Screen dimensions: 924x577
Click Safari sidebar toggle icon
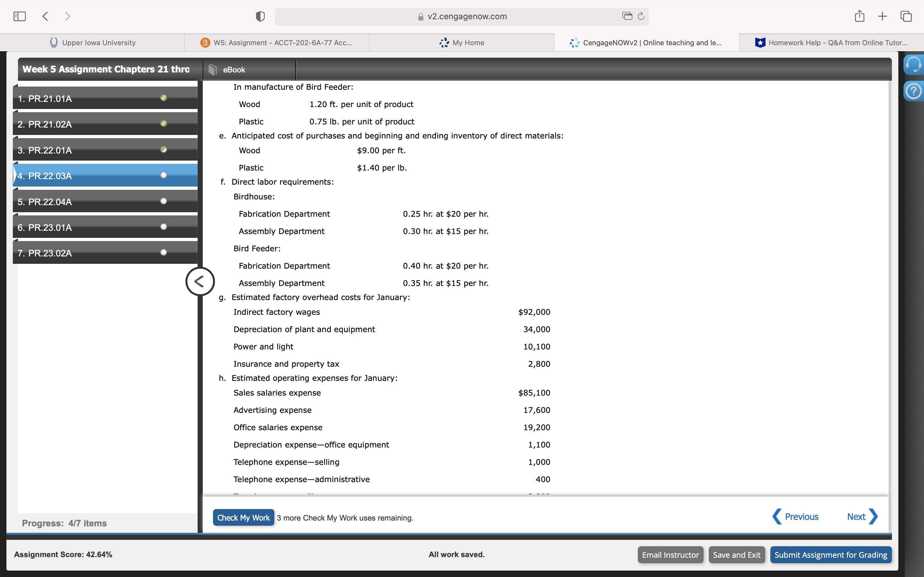20,16
